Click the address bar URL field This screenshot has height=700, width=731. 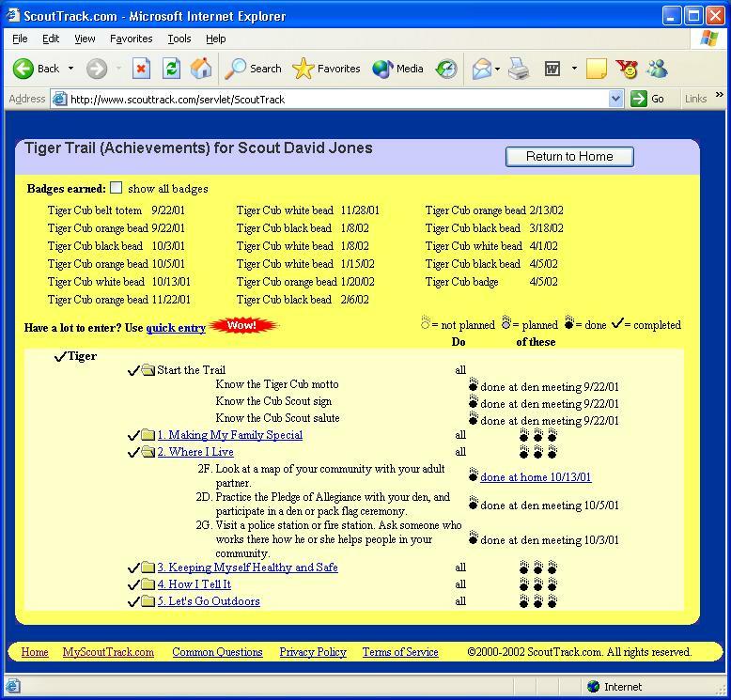pos(338,99)
